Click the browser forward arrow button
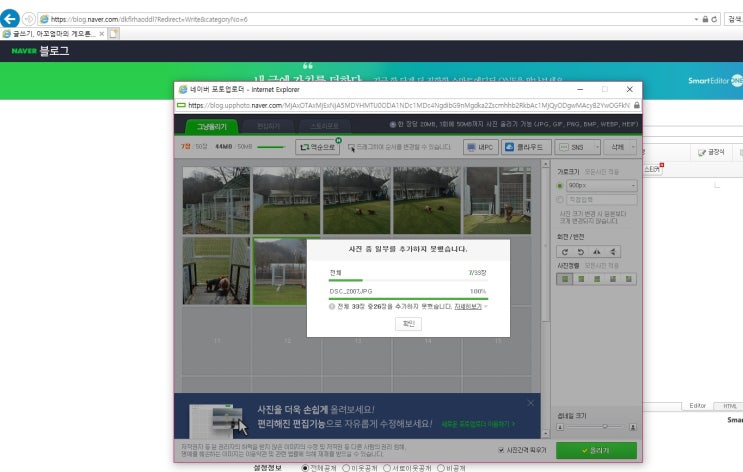Viewport: 743px width, 472px height. [29, 19]
